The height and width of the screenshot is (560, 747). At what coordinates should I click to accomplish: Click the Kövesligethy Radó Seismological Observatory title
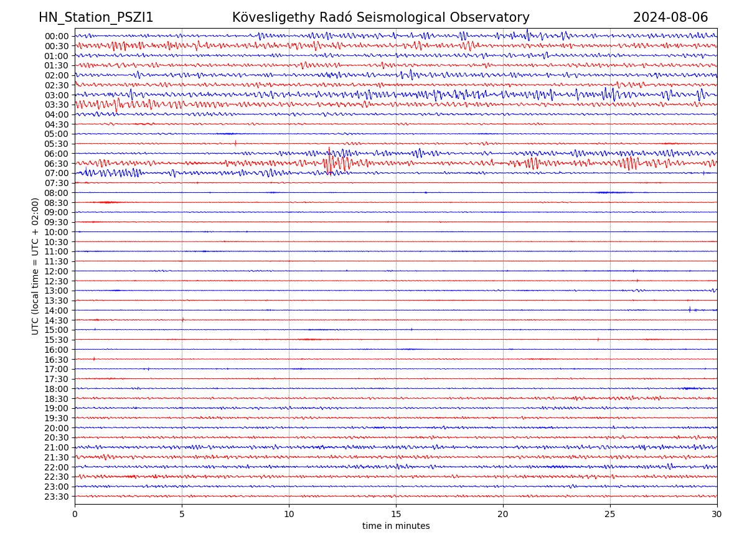pos(380,17)
